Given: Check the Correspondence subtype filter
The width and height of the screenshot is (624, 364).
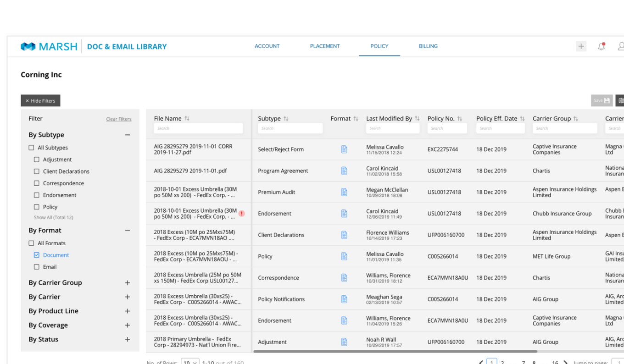Looking at the screenshot, I should click(x=37, y=183).
